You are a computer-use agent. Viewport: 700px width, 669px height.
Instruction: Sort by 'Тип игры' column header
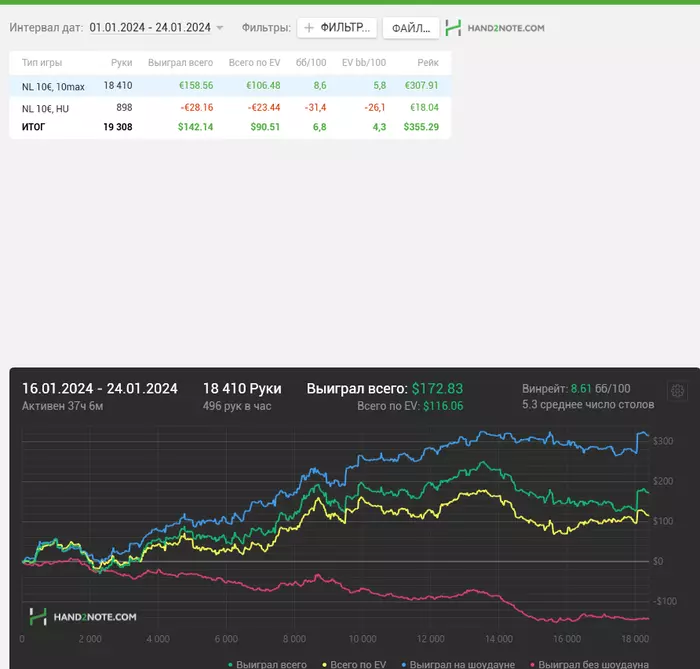[41, 62]
